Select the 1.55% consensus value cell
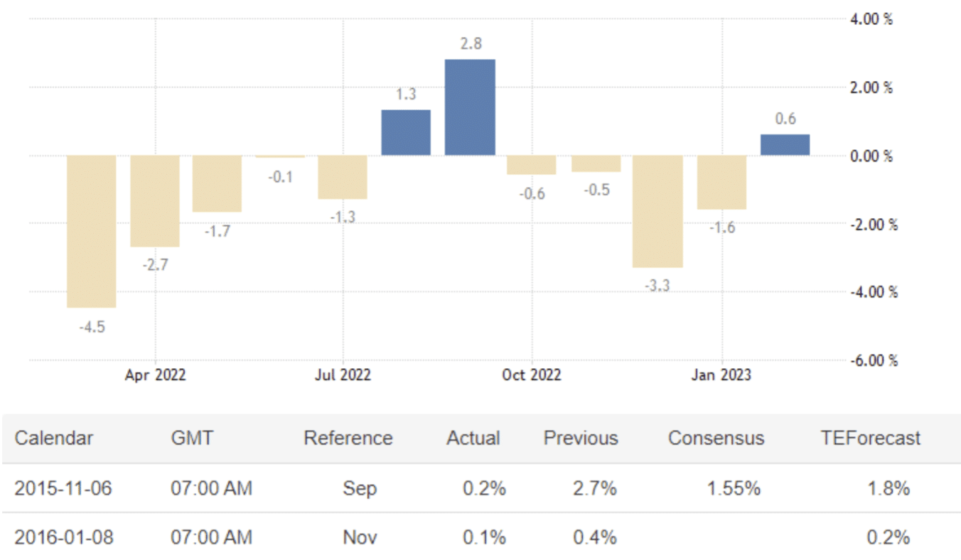Viewport: 961px width, 560px height. pos(734,489)
